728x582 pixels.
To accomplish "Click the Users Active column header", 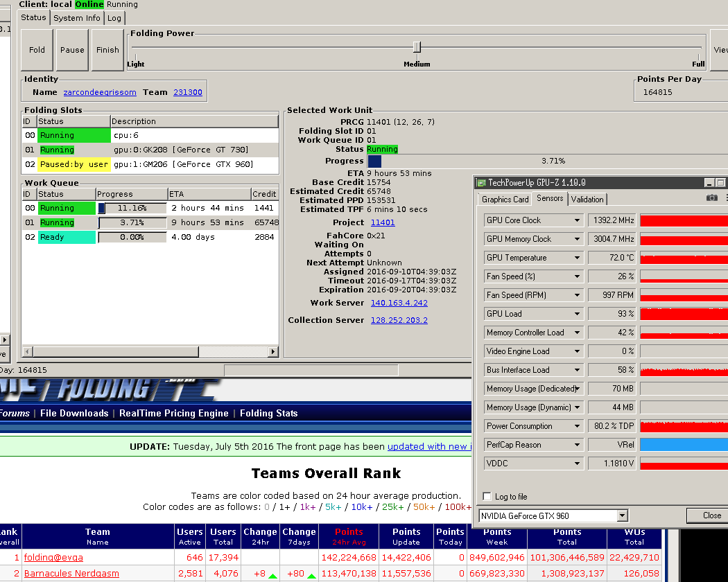I will pos(190,536).
